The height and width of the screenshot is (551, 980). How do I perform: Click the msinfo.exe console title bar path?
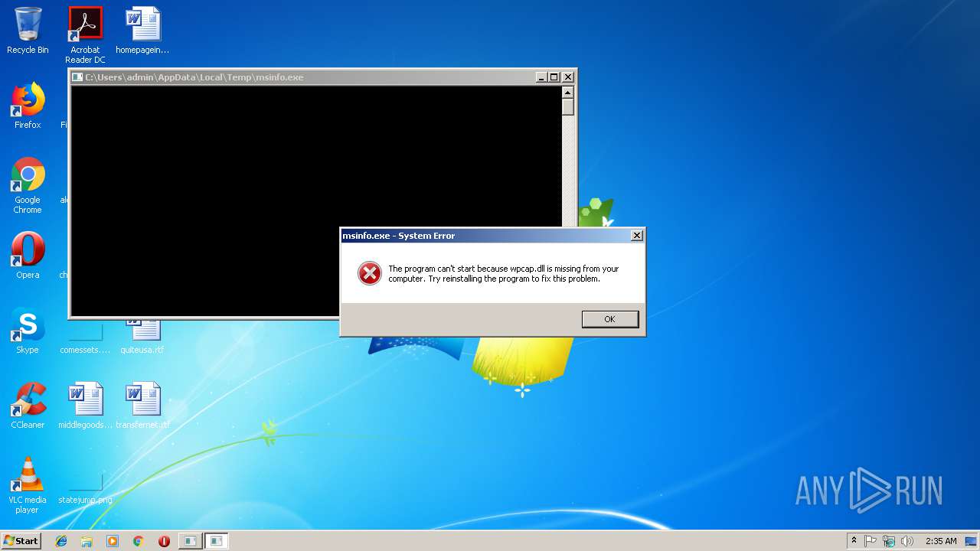click(x=194, y=77)
